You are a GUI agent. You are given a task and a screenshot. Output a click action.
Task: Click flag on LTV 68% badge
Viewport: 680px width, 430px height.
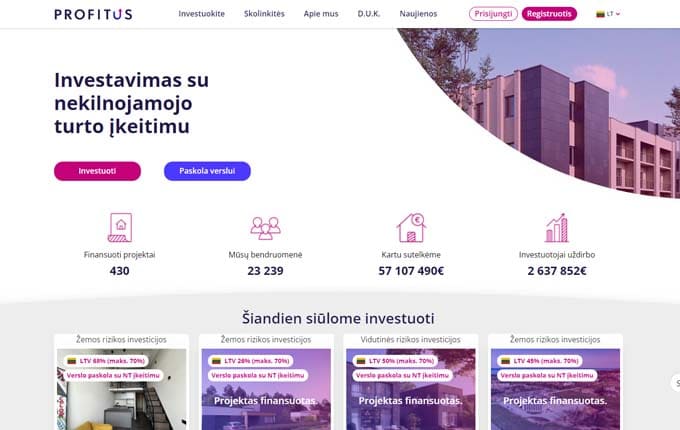72,361
